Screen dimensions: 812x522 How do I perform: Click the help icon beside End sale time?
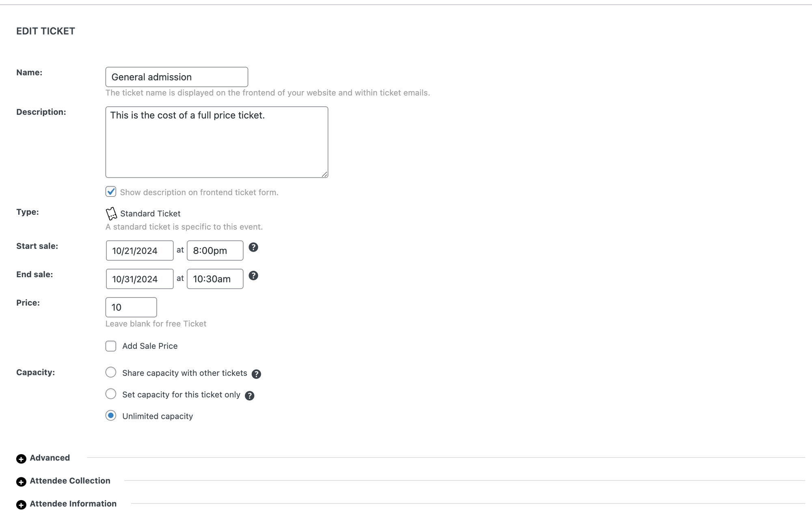point(253,276)
